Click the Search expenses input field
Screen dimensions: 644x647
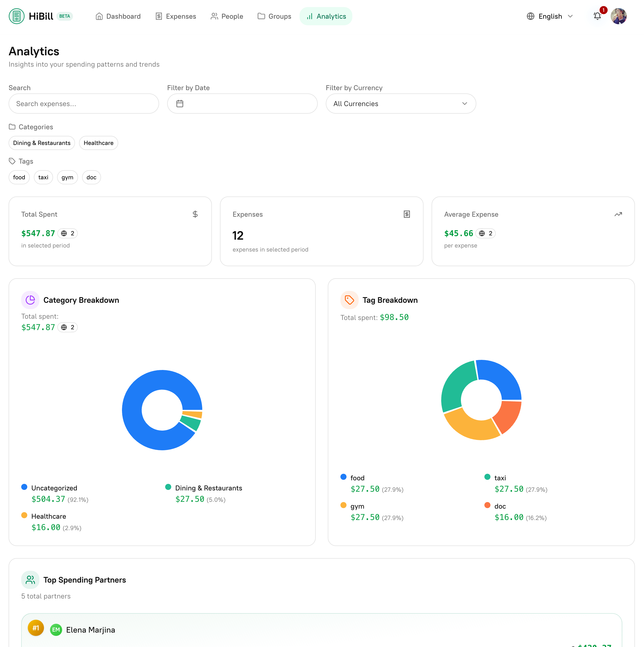pyautogui.click(x=84, y=104)
